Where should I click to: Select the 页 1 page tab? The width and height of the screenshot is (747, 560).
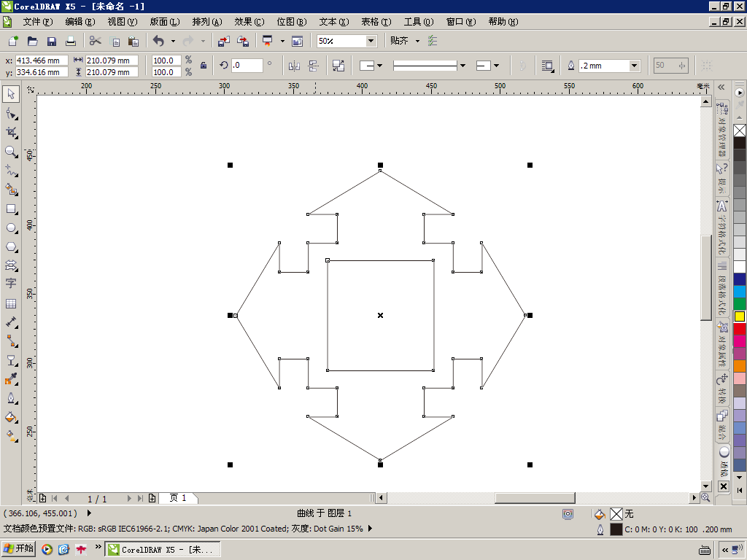(x=178, y=498)
